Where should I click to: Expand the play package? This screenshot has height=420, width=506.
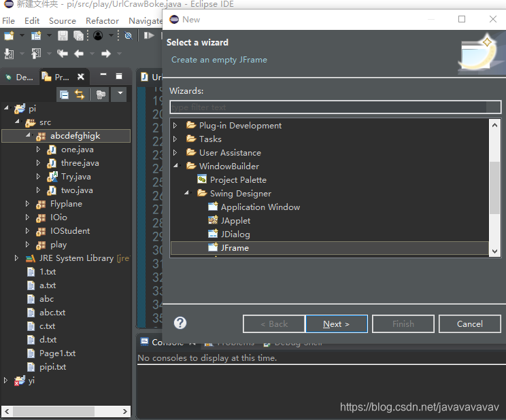coord(27,245)
